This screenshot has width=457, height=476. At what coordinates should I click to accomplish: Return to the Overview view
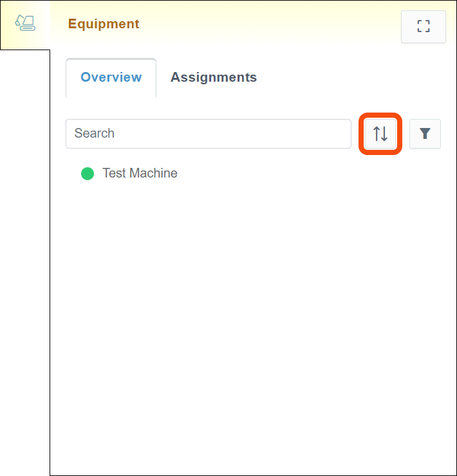(x=111, y=77)
